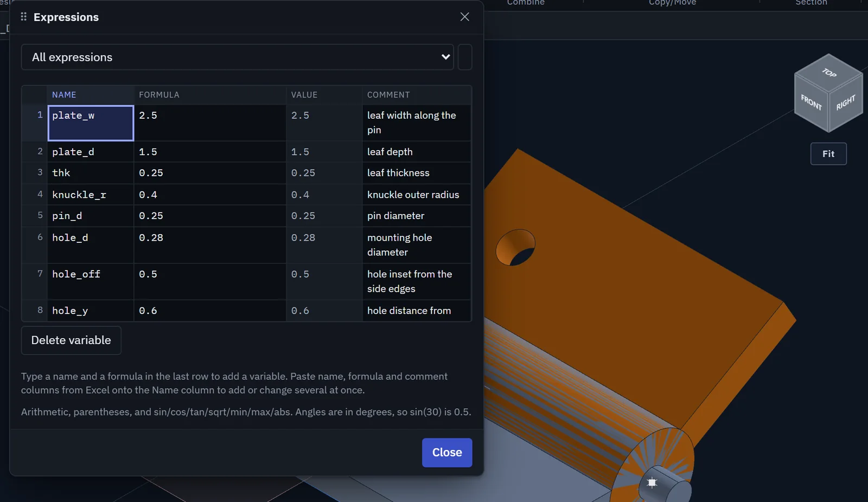The width and height of the screenshot is (868, 502).
Task: Grab the Expressions dialog drag handle icon
Action: click(x=23, y=17)
